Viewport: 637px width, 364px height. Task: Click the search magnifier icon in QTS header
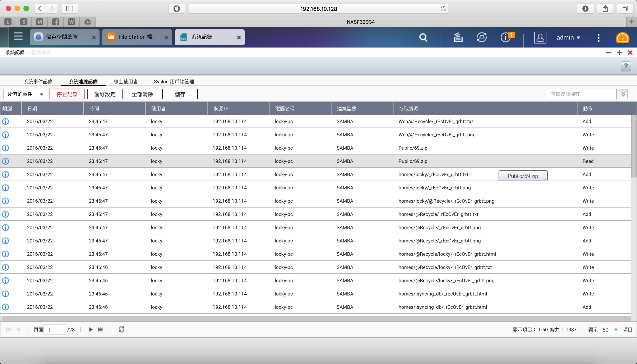click(423, 37)
